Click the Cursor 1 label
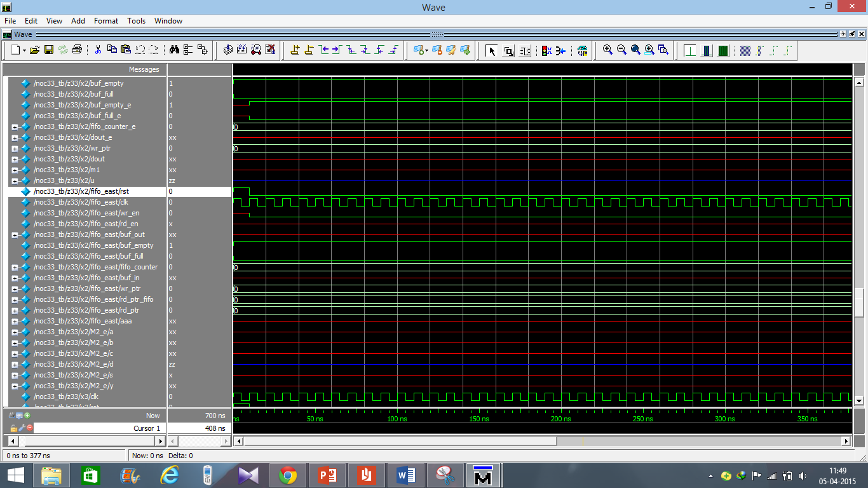The width and height of the screenshot is (868, 488). [x=147, y=428]
